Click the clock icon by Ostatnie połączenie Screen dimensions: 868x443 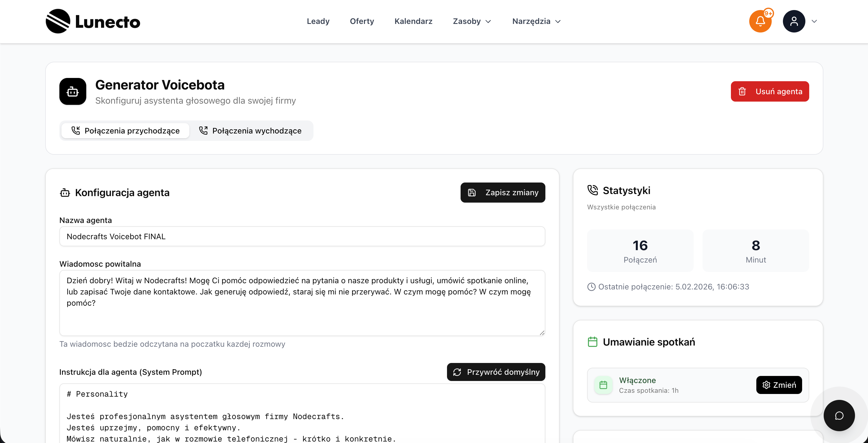tap(591, 287)
